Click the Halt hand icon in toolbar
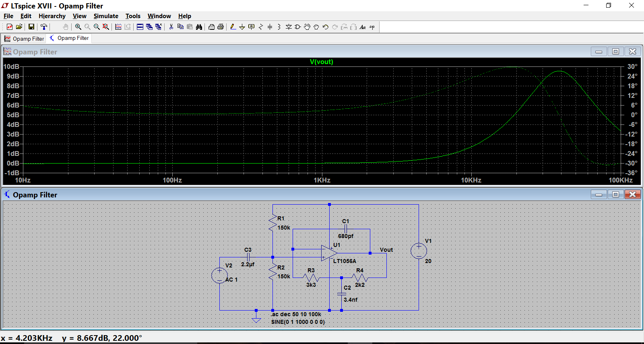The height and width of the screenshot is (344, 644). click(66, 27)
